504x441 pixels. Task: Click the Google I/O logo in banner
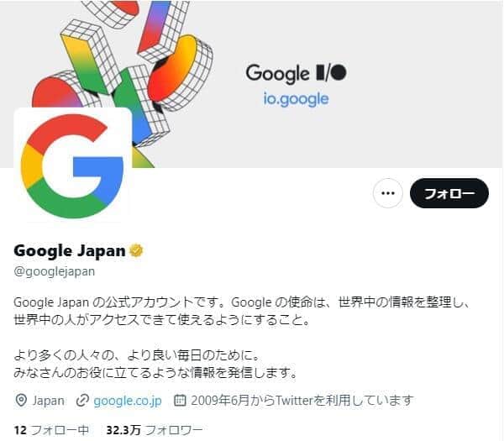tap(296, 73)
